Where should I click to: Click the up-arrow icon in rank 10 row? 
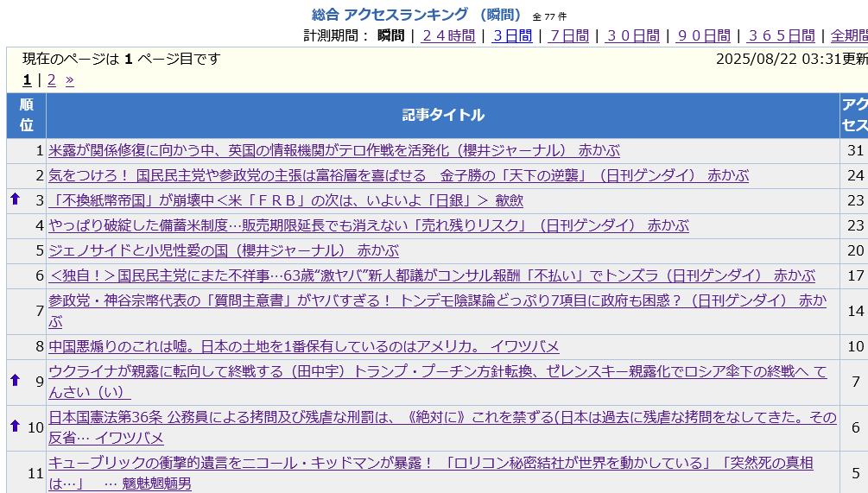15,426
